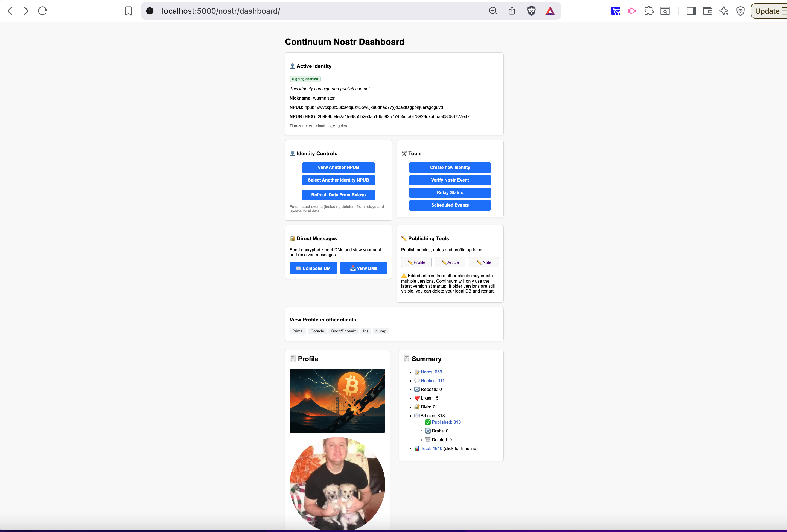The height and width of the screenshot is (532, 787).
Task: Click the zoom magnifier icon in address bar
Action: point(493,11)
